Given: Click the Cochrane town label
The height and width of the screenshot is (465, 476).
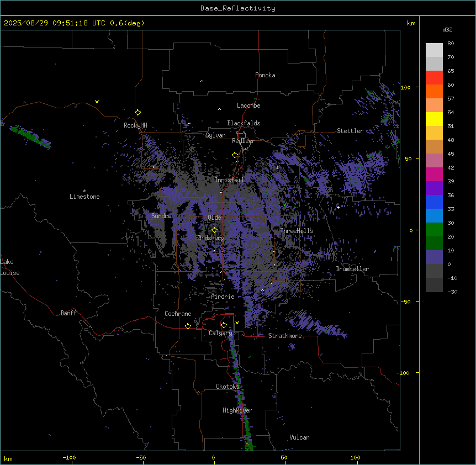Looking at the screenshot, I should tap(178, 314).
